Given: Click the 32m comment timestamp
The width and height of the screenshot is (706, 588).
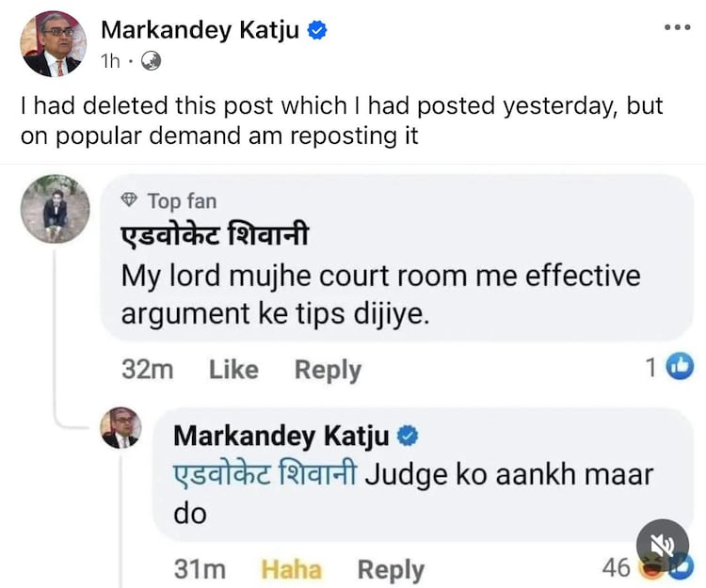Looking at the screenshot, I should click(147, 370).
